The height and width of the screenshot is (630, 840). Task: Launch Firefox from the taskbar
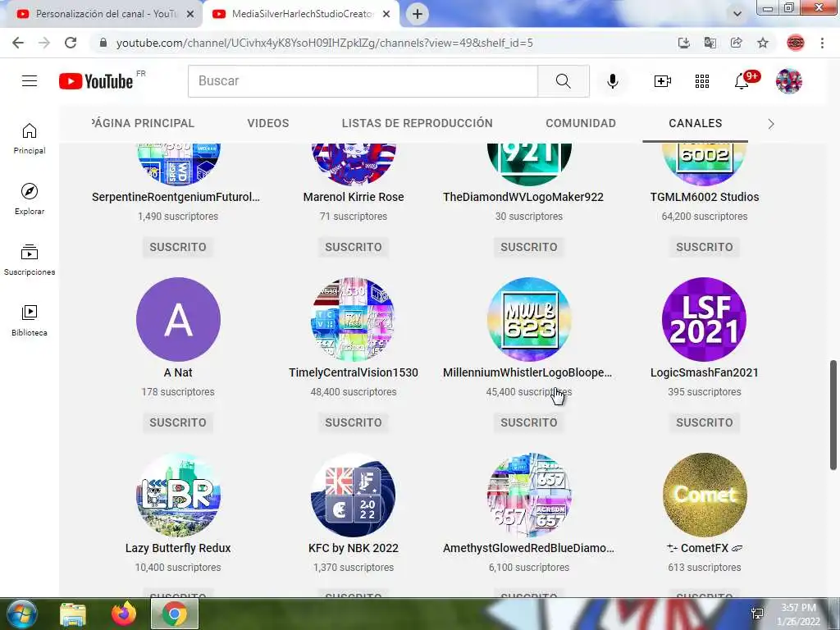(124, 614)
